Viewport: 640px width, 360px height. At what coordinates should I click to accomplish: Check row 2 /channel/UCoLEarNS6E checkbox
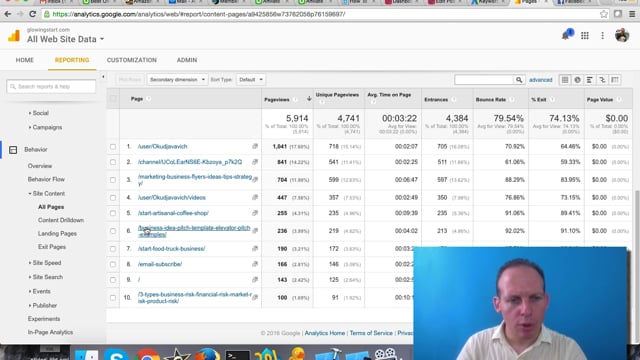click(113, 162)
